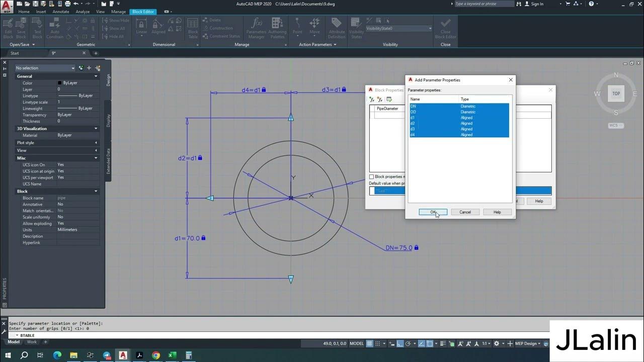Click the Close Block Editor icon
Viewport: 644px width, 362px height.
click(445, 28)
